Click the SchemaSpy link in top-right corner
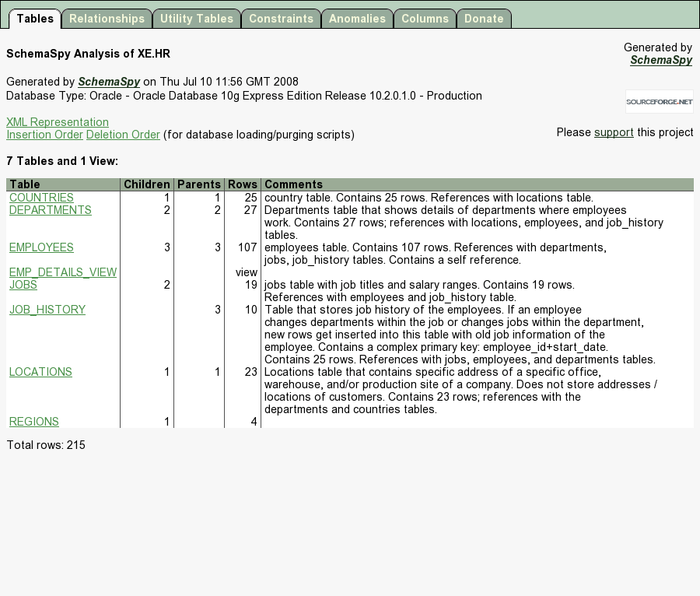 pos(660,60)
